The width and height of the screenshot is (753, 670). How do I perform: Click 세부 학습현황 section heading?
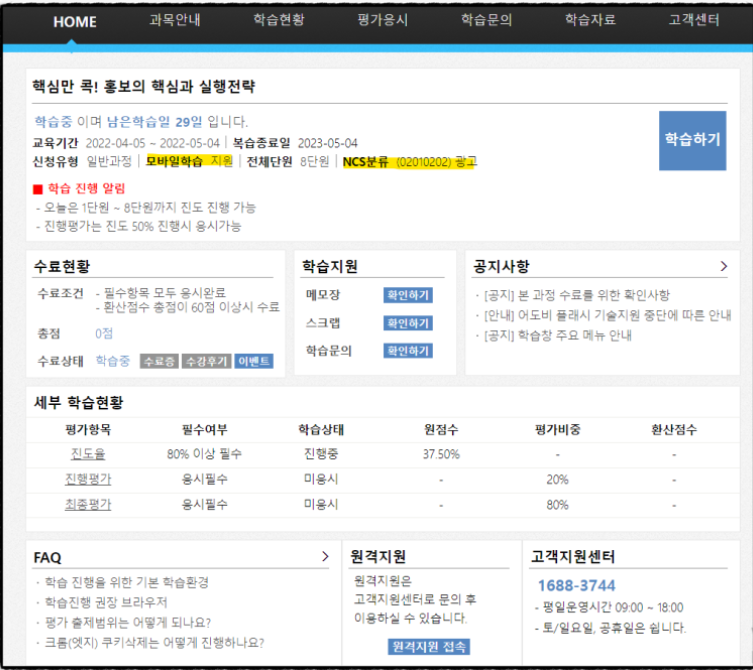pyautogui.click(x=78, y=402)
